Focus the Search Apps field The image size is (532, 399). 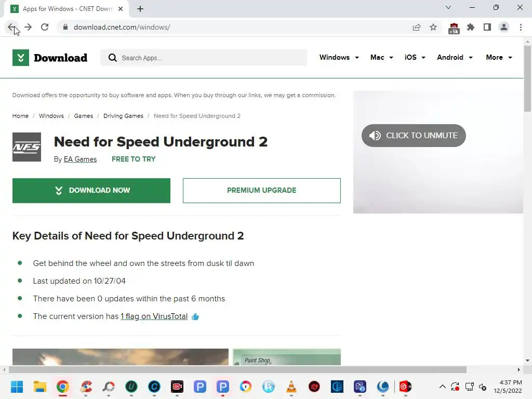pos(204,58)
